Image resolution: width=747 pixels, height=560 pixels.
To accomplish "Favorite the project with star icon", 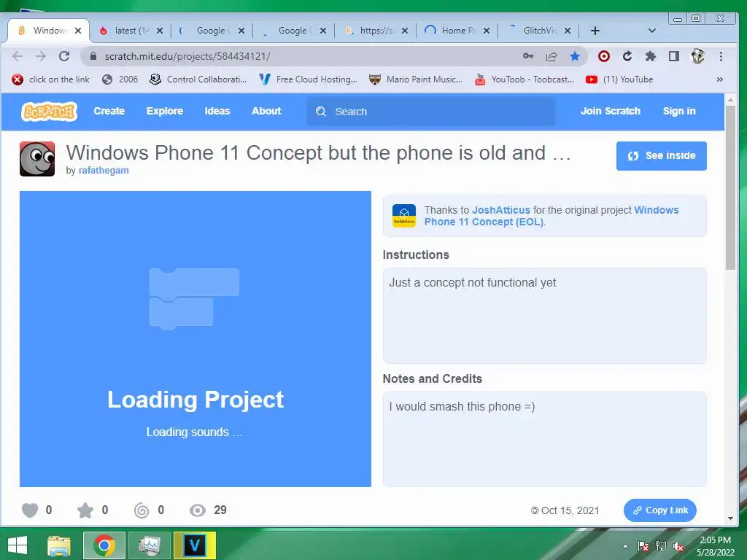I will coord(85,510).
